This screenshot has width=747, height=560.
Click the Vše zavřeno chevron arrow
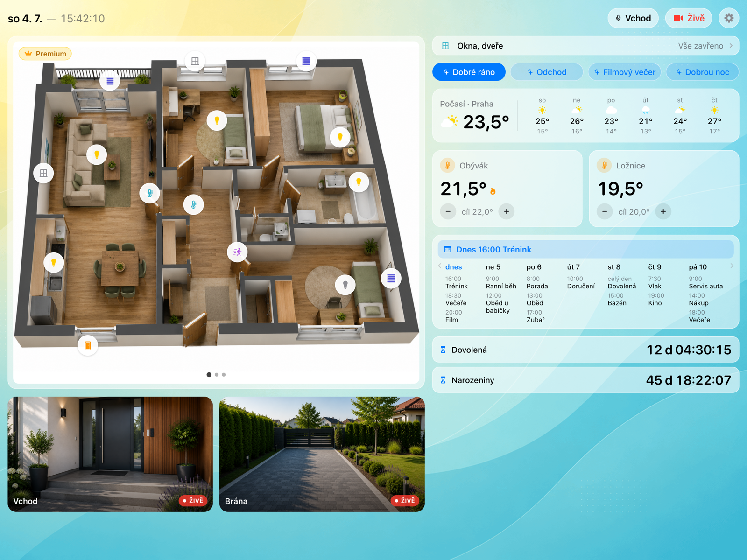pyautogui.click(x=731, y=46)
